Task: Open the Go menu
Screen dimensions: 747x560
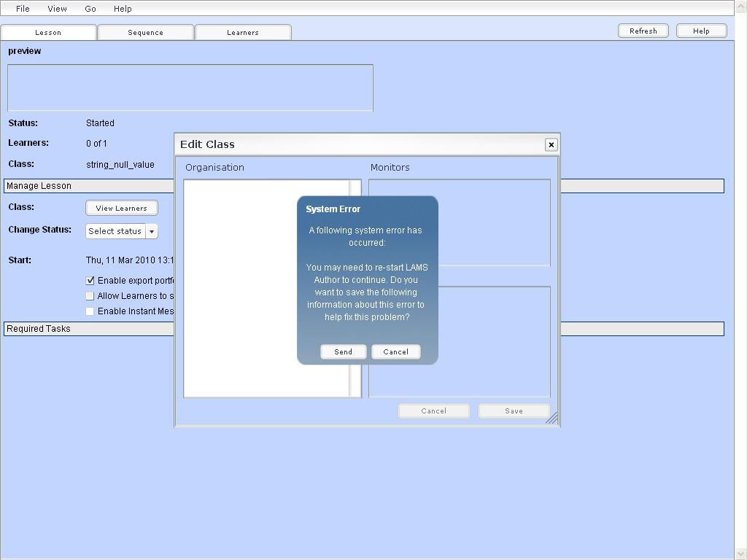Action: (x=90, y=9)
